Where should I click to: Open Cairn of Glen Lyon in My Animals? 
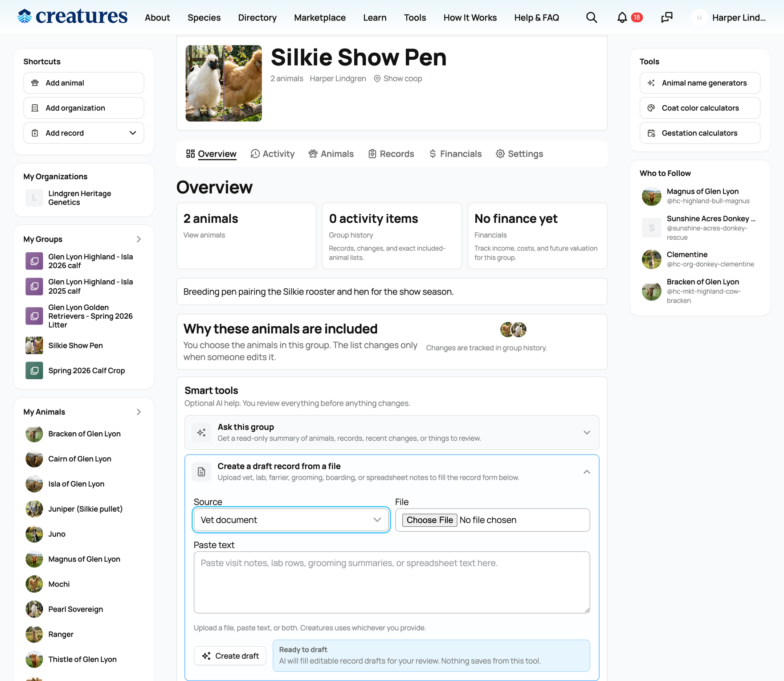tap(80, 459)
